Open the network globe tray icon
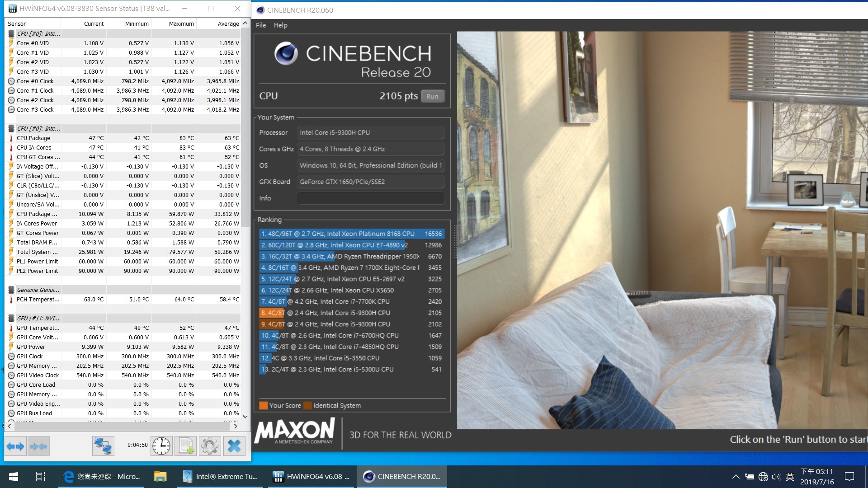868x488 pixels. 763,477
